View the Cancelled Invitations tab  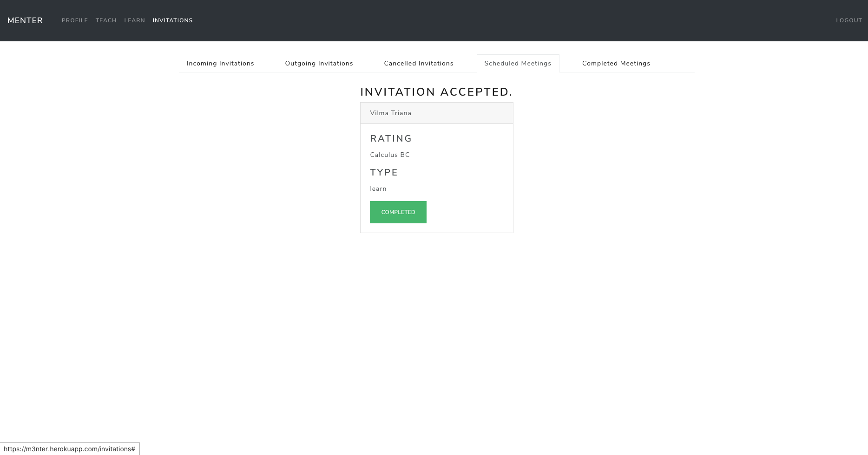click(x=419, y=63)
